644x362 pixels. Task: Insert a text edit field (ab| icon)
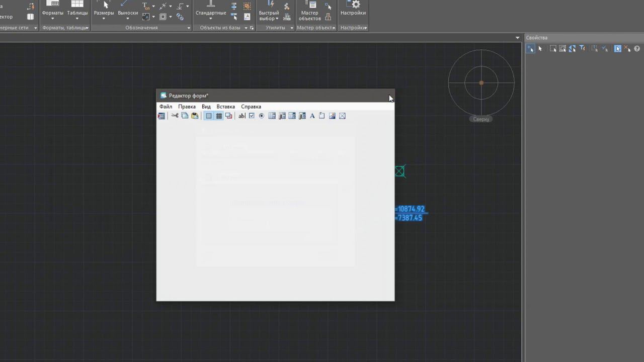242,116
